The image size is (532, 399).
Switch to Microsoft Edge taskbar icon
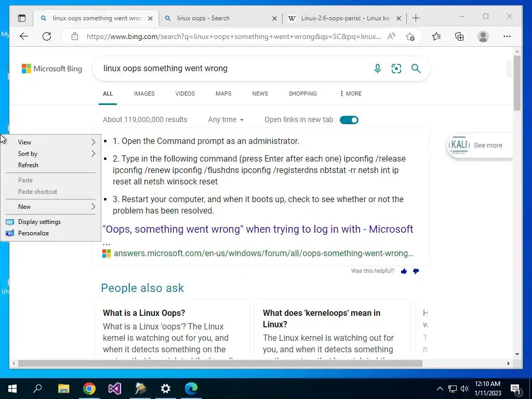coord(191,389)
